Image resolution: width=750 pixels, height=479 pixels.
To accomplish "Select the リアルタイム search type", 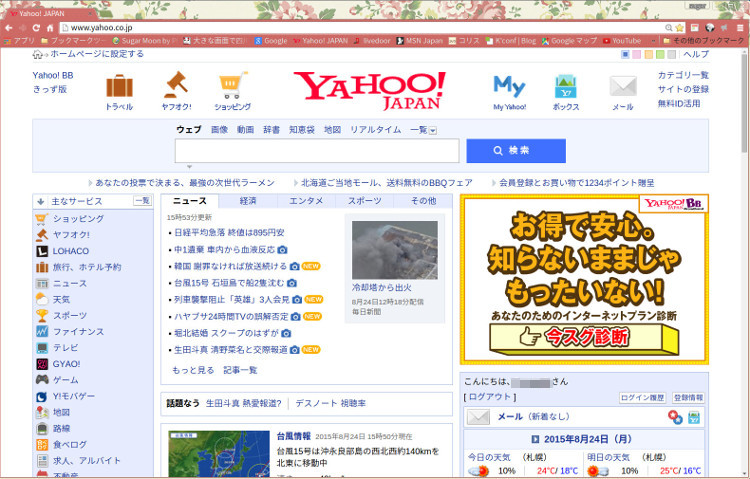I will (x=375, y=130).
